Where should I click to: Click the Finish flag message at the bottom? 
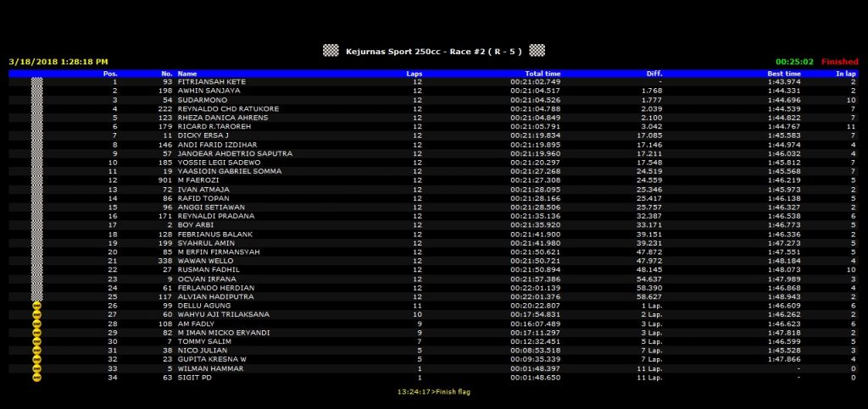click(x=432, y=392)
